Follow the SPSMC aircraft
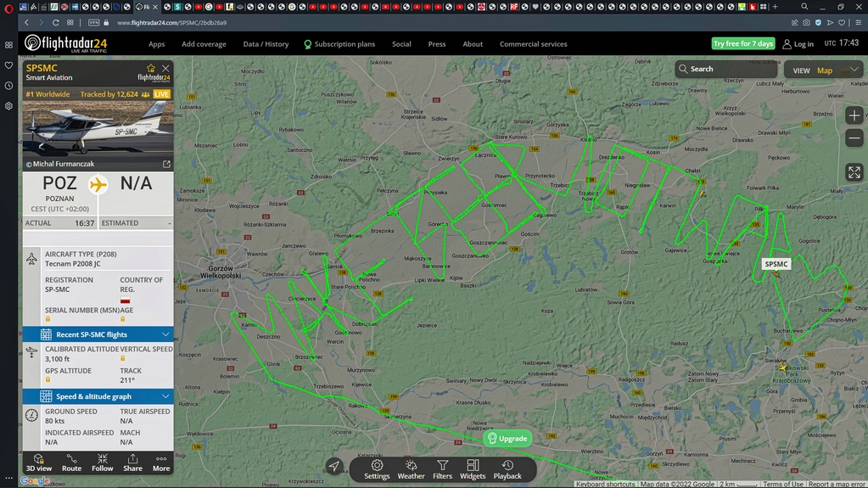The width and height of the screenshot is (868, 488). point(103,463)
